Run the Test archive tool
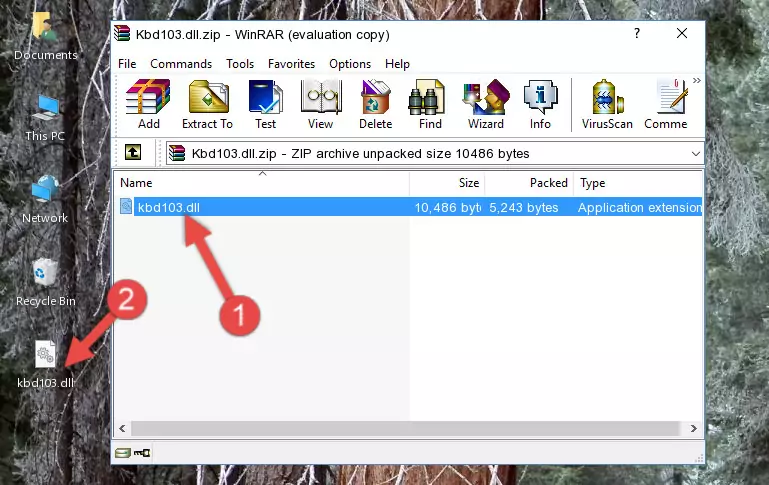 click(x=265, y=104)
